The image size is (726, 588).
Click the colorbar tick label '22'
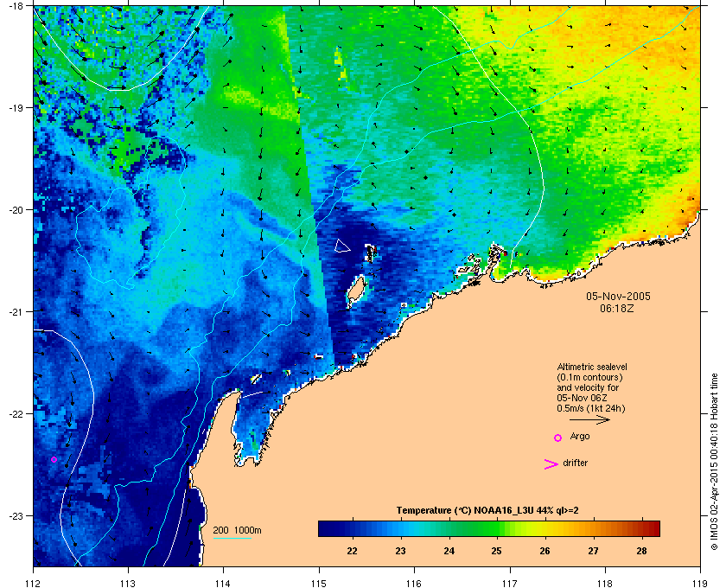click(x=353, y=551)
